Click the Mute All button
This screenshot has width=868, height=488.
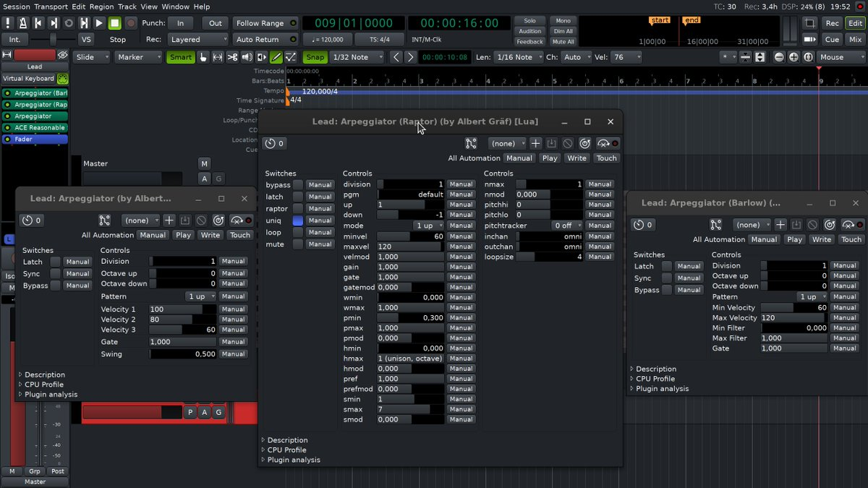click(x=563, y=42)
